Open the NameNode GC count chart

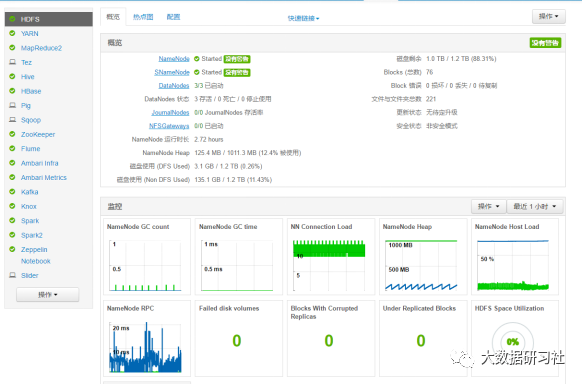click(x=147, y=257)
